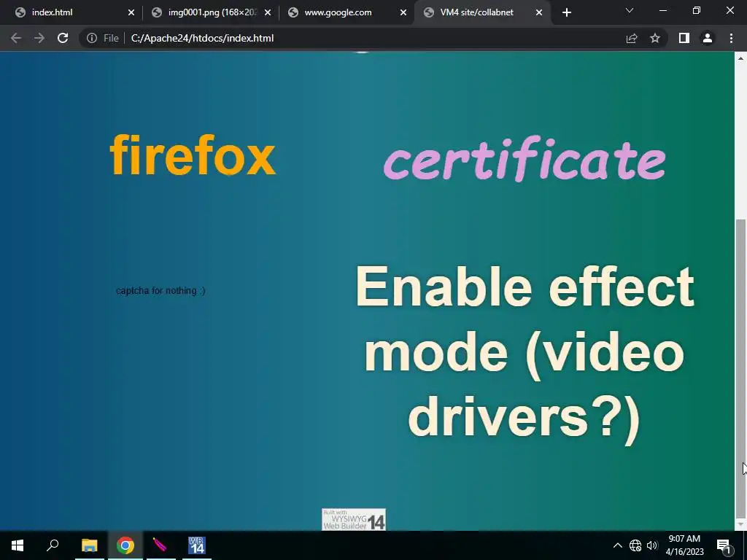Open the Chrome three-dot menu
Viewport: 747px width, 560px height.
(731, 38)
